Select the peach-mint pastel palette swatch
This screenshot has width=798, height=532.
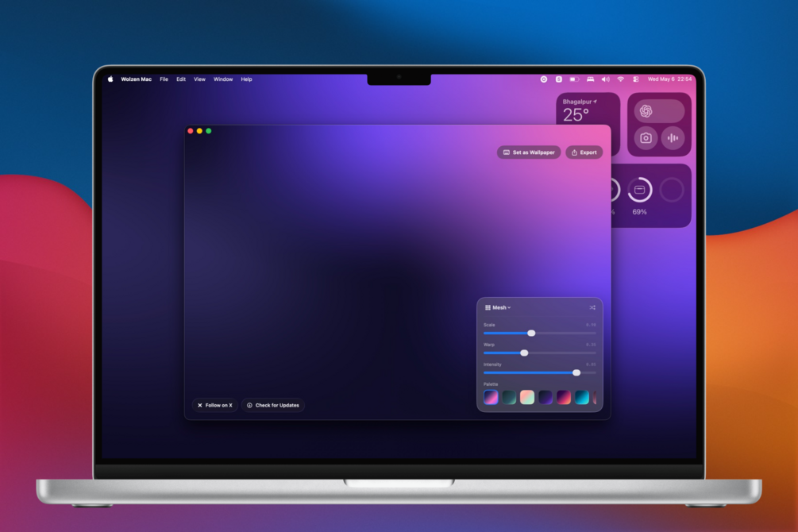coord(527,397)
